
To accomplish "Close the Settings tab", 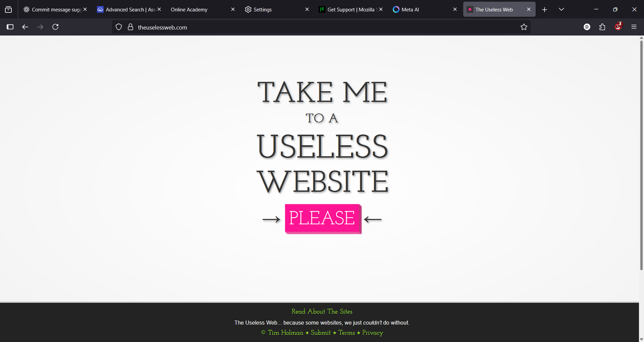I will [x=307, y=9].
